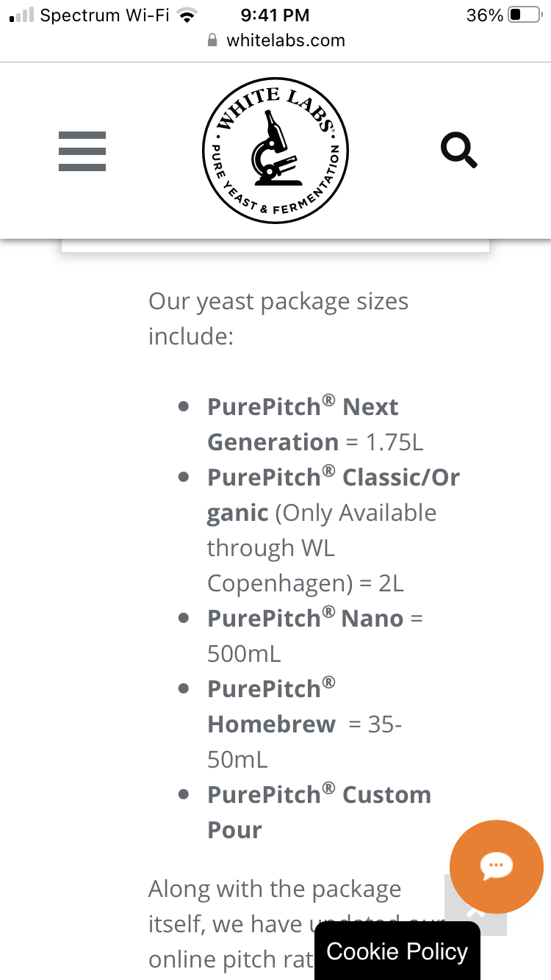Tap the cellular signal bars
This screenshot has width=551, height=980.
click(22, 15)
